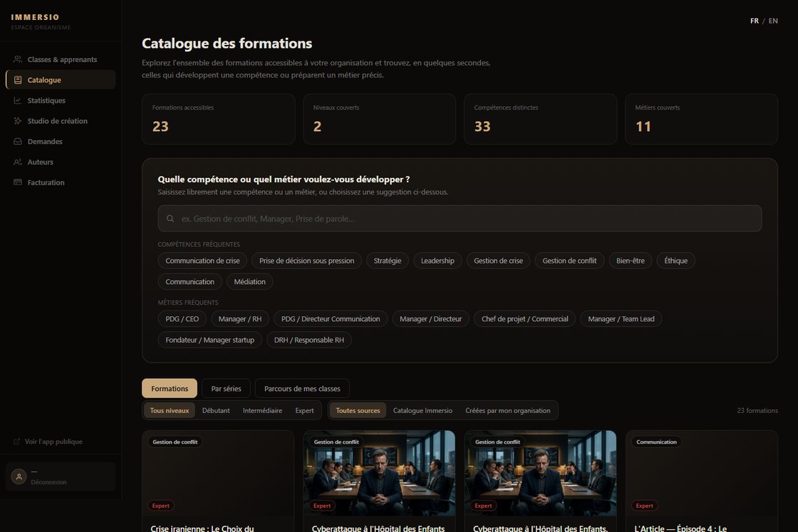Select Prise de décision sous pression chip

(306, 261)
